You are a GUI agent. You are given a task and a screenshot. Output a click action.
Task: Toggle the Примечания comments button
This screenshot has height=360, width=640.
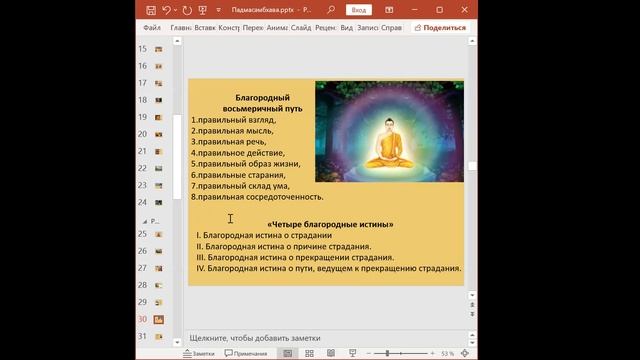coord(246,353)
